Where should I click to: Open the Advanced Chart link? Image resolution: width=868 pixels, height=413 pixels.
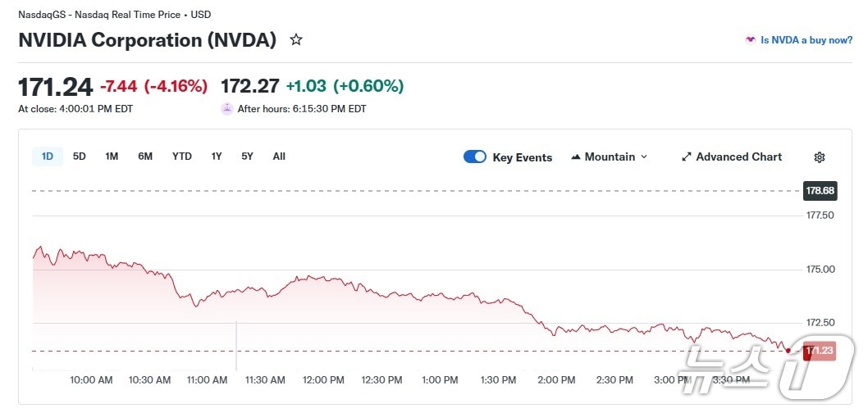738,157
